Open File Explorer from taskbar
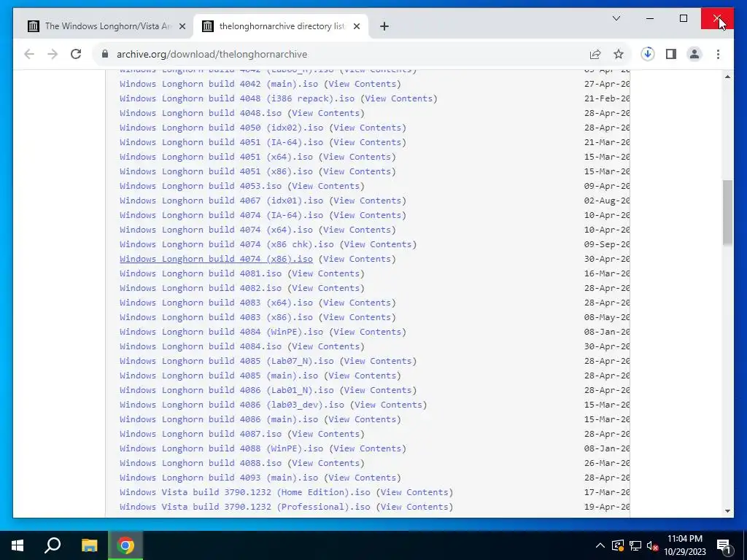This screenshot has height=560, width=747. pyautogui.click(x=89, y=545)
